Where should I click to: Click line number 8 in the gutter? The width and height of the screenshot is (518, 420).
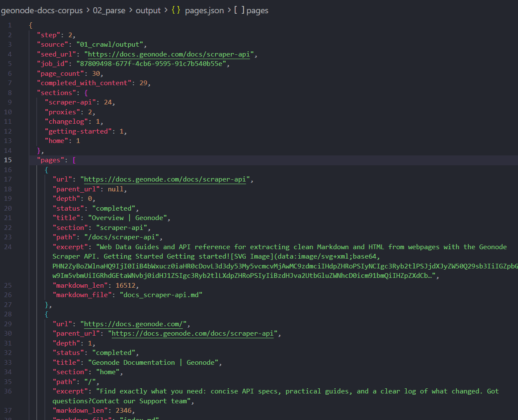[x=10, y=93]
